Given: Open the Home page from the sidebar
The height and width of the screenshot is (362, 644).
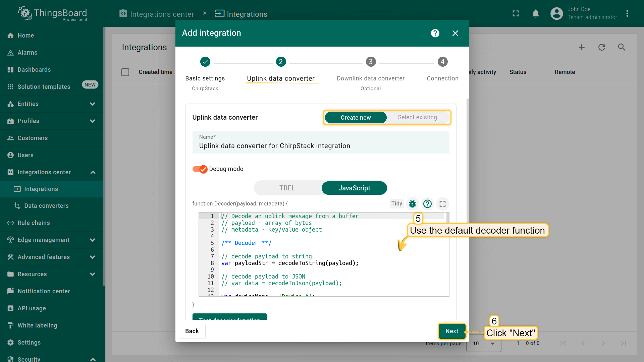Looking at the screenshot, I should point(51,36).
